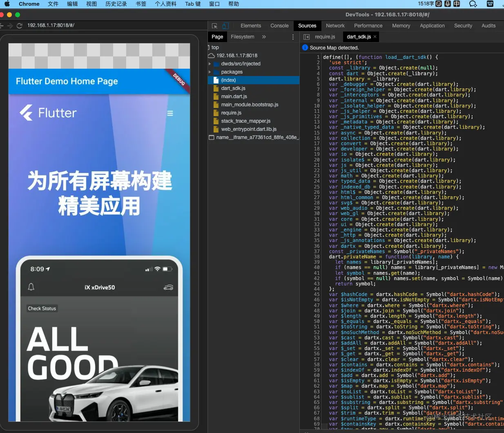Click the Source Map detected info icon
The height and width of the screenshot is (433, 504).
tap(305, 48)
